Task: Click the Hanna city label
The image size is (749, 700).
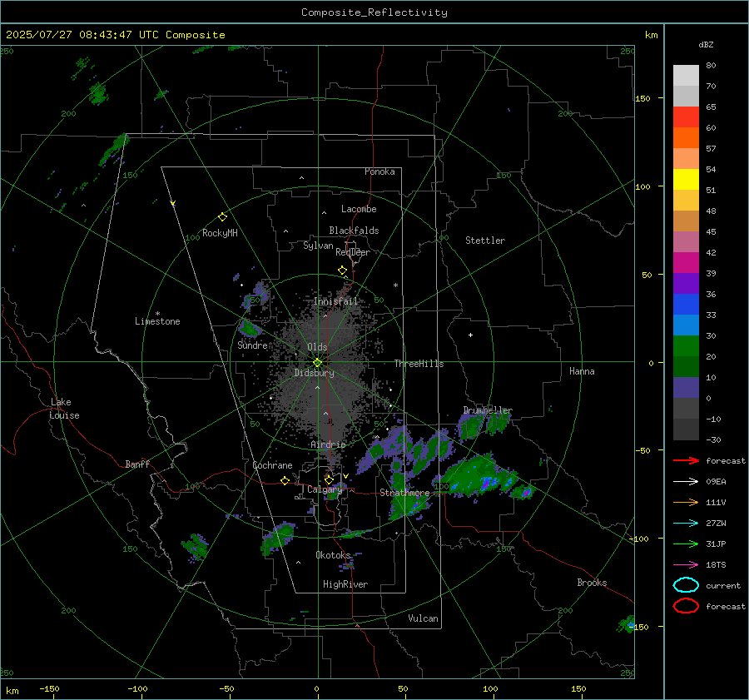Action: [582, 371]
